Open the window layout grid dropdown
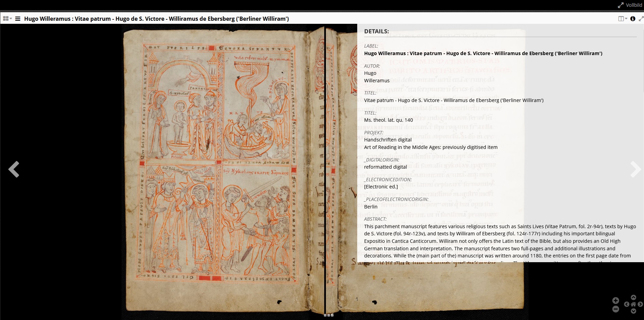 (x=7, y=19)
